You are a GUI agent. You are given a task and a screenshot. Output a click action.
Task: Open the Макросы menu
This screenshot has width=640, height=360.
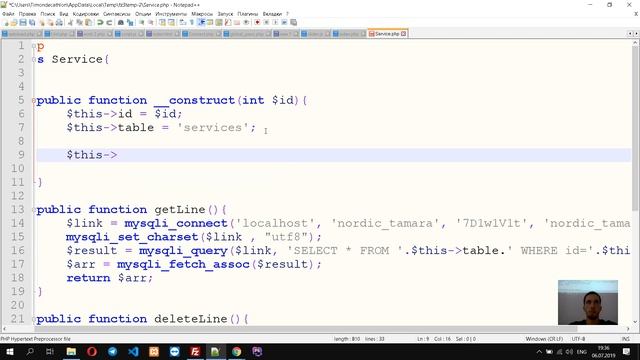pyautogui.click(x=202, y=14)
